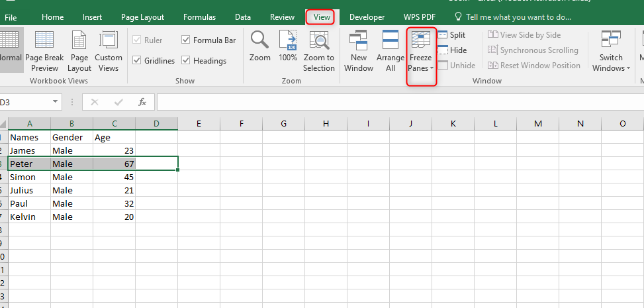Click Arrange All windows
This screenshot has width=644, height=308.
point(391,52)
